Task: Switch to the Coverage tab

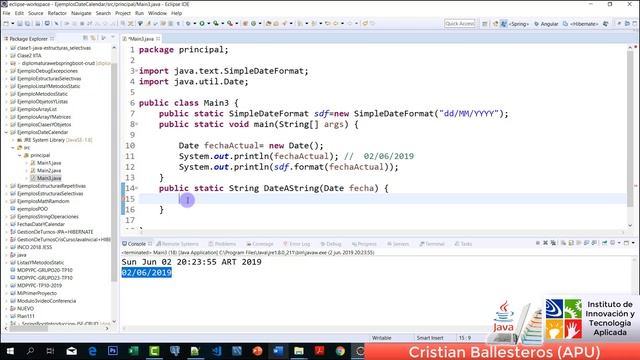Action: pyautogui.click(x=260, y=244)
